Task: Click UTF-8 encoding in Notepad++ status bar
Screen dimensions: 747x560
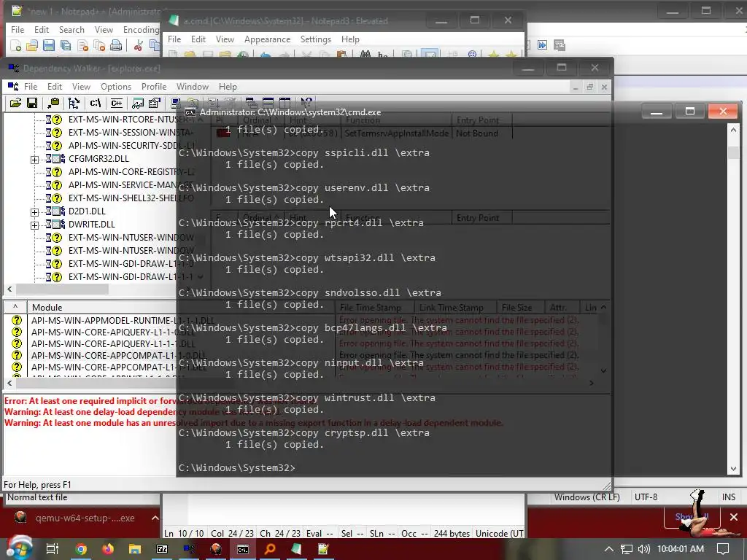Action: (646, 497)
